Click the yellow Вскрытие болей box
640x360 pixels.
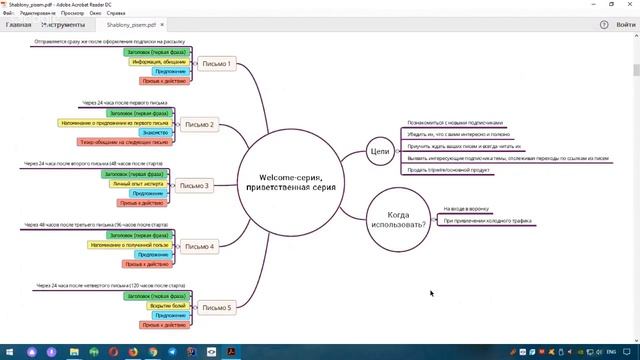(x=168, y=306)
